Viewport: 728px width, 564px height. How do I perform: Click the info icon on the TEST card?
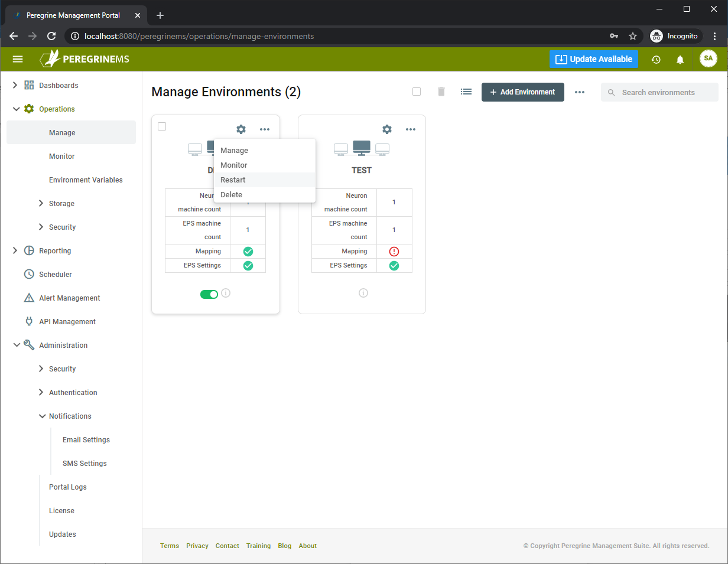363,293
